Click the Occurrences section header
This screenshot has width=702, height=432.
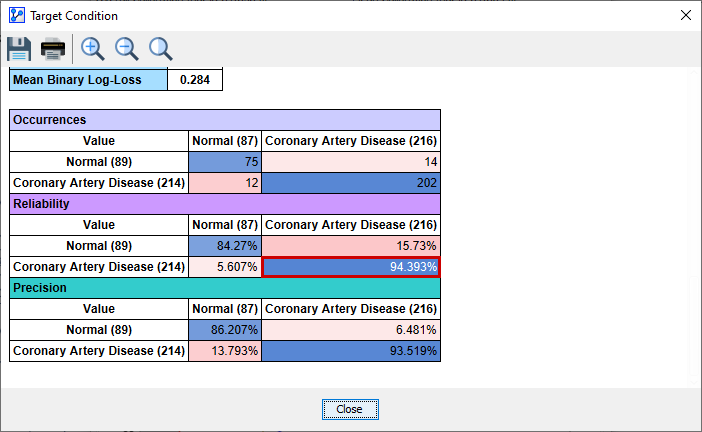tap(225, 120)
